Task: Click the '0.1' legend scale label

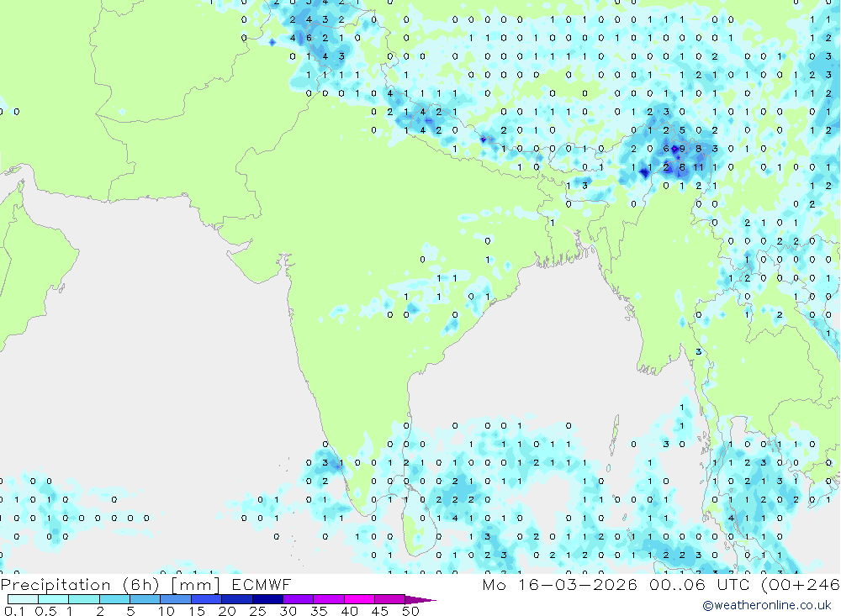Action: 14,611
